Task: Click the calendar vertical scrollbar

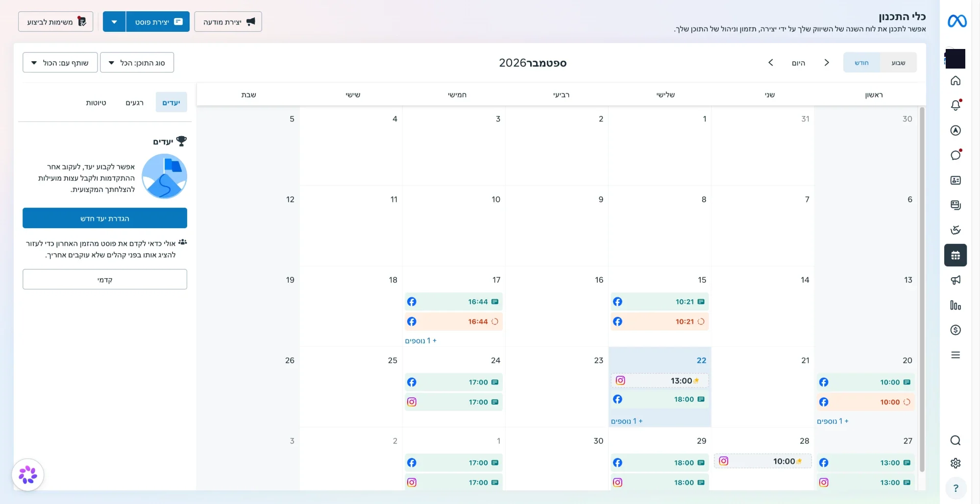Action: tap(922, 289)
